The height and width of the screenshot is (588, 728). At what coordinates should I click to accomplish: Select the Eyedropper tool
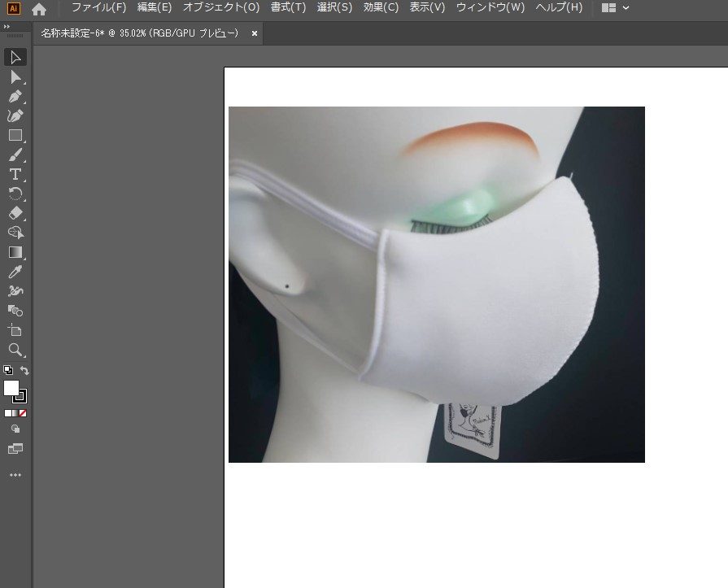point(15,272)
